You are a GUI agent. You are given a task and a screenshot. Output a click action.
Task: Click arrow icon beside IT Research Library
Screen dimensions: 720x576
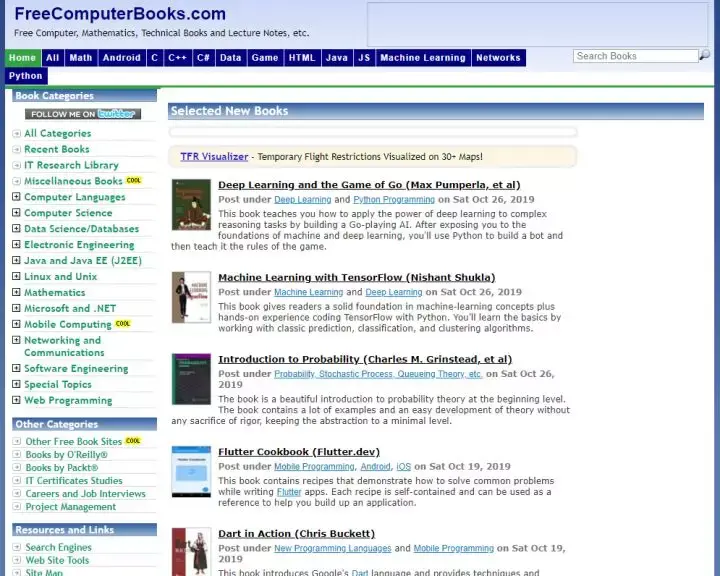(17, 165)
